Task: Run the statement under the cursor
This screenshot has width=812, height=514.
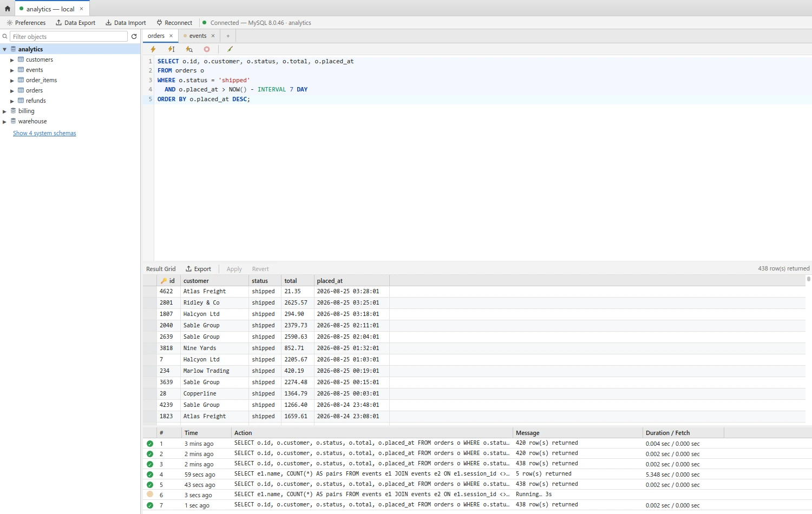Action: (171, 49)
